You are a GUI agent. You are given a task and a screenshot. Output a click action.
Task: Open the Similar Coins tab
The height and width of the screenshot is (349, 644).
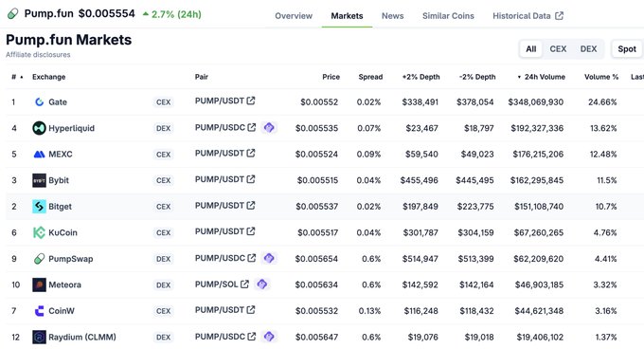click(x=448, y=15)
